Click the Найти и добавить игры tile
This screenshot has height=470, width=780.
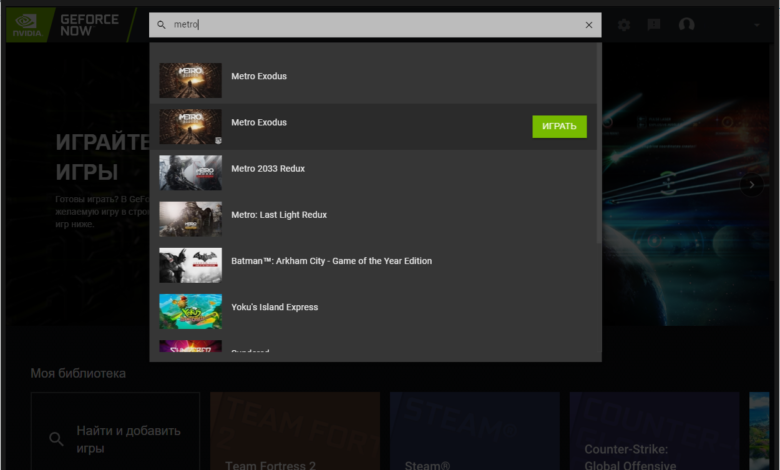115,431
